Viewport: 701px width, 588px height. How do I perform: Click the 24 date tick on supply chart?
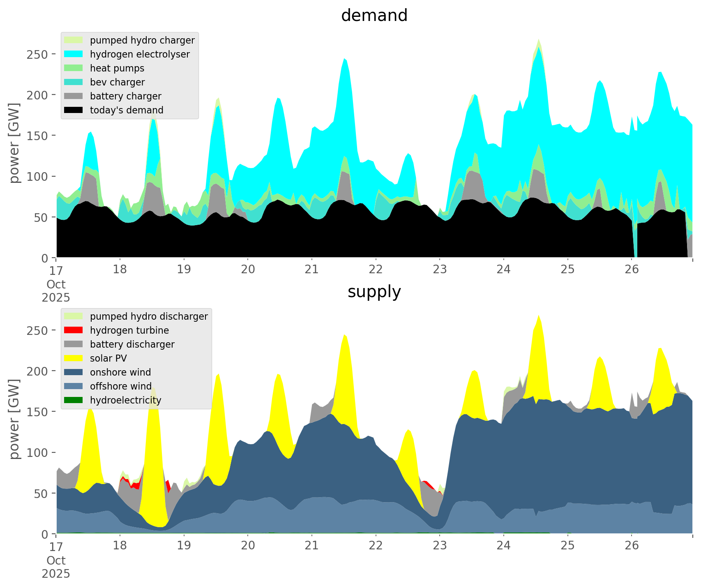tap(504, 546)
